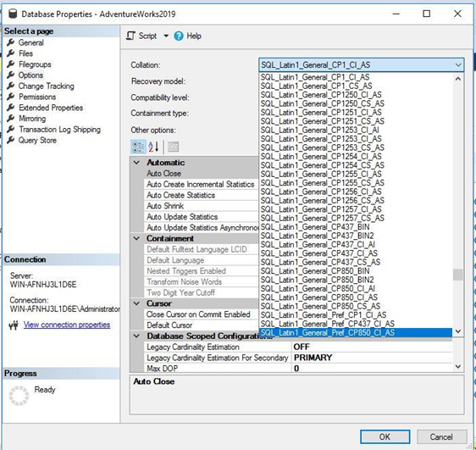This screenshot has width=476, height=450.
Task: Select the Default Cursor property row
Action: pyautogui.click(x=202, y=325)
